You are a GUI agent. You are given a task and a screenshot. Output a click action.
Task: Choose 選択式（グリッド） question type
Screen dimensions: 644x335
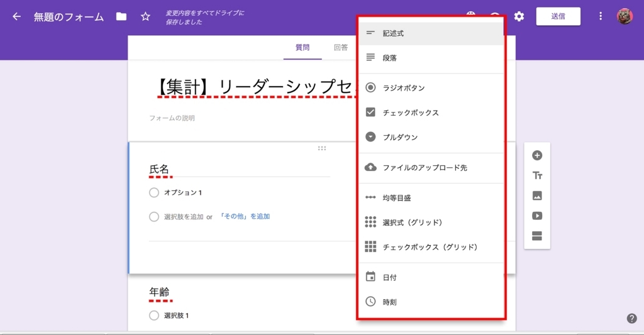(431, 222)
